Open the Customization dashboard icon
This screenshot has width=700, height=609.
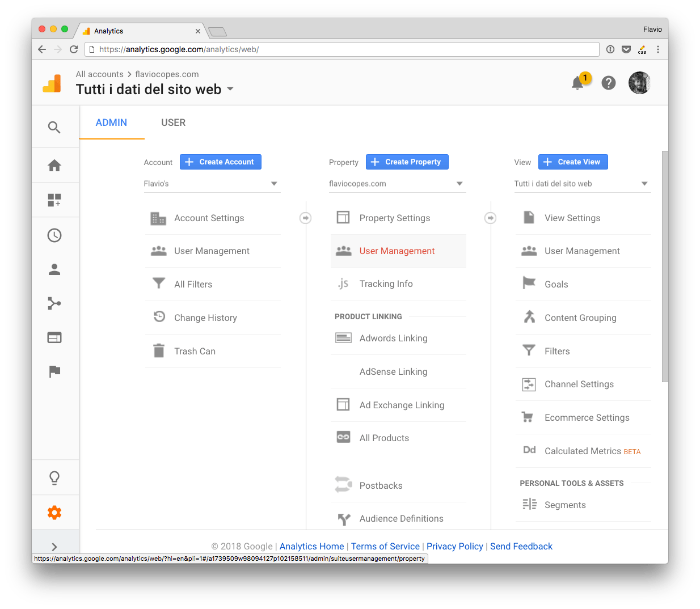(54, 200)
